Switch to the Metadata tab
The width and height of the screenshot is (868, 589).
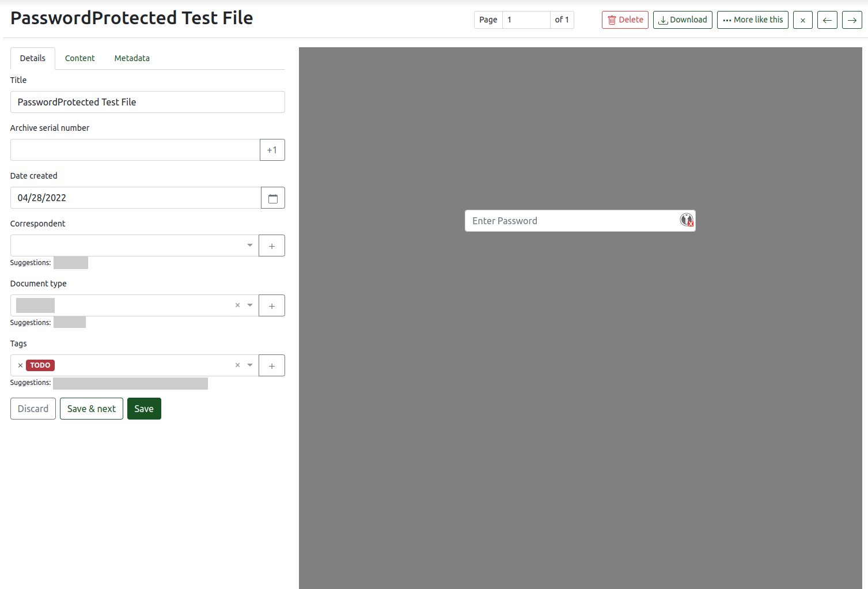131,58
